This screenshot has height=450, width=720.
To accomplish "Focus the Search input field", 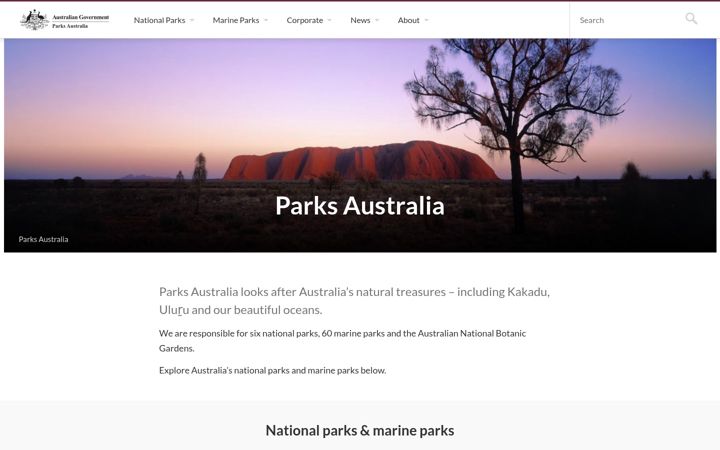I will coord(629,20).
